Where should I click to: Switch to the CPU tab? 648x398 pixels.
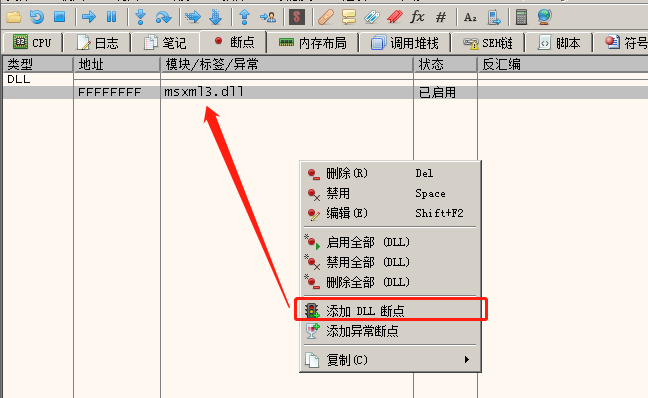(x=32, y=43)
